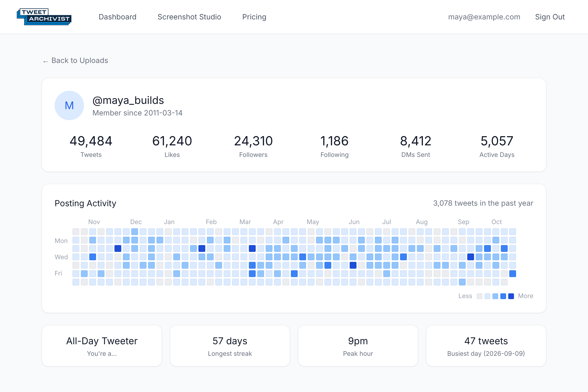The width and height of the screenshot is (588, 392).
Task: Select the @maya_builds handle
Action: (128, 100)
